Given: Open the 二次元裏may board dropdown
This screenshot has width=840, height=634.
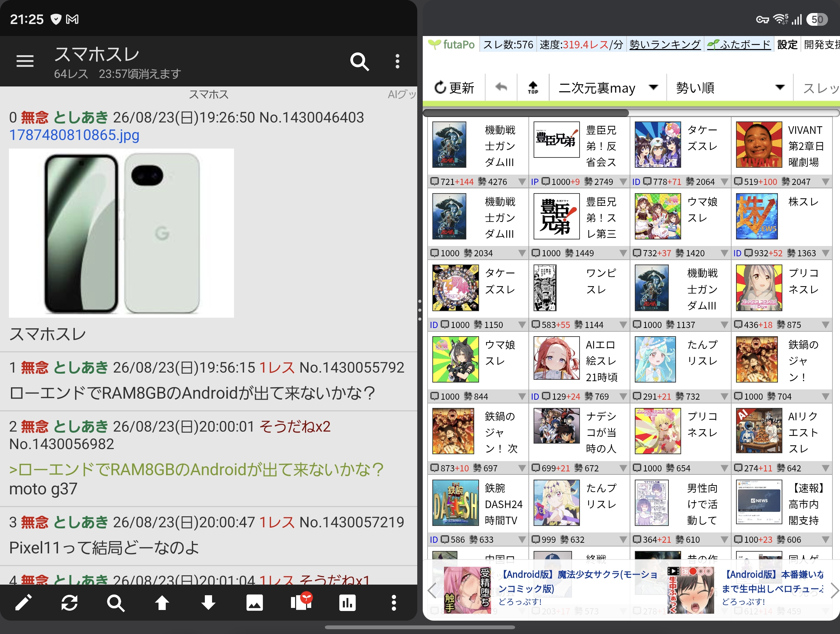Looking at the screenshot, I should tap(608, 88).
